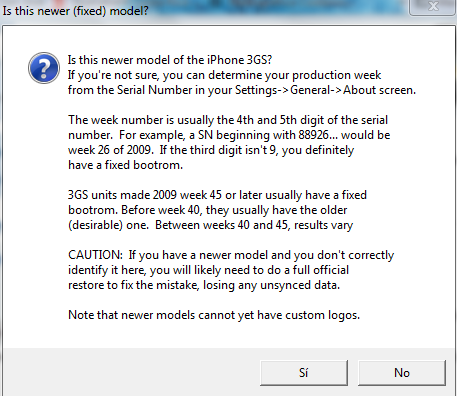Image resolution: width=457 pixels, height=396 pixels.
Task: Click the line 'If you're not sure, you can determine'
Action: click(x=224, y=75)
